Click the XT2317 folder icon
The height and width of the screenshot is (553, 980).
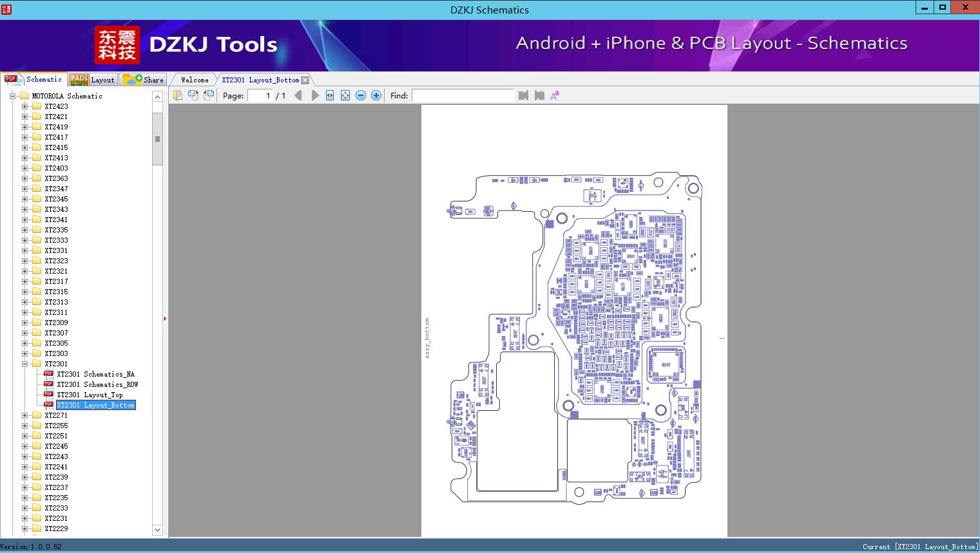37,281
